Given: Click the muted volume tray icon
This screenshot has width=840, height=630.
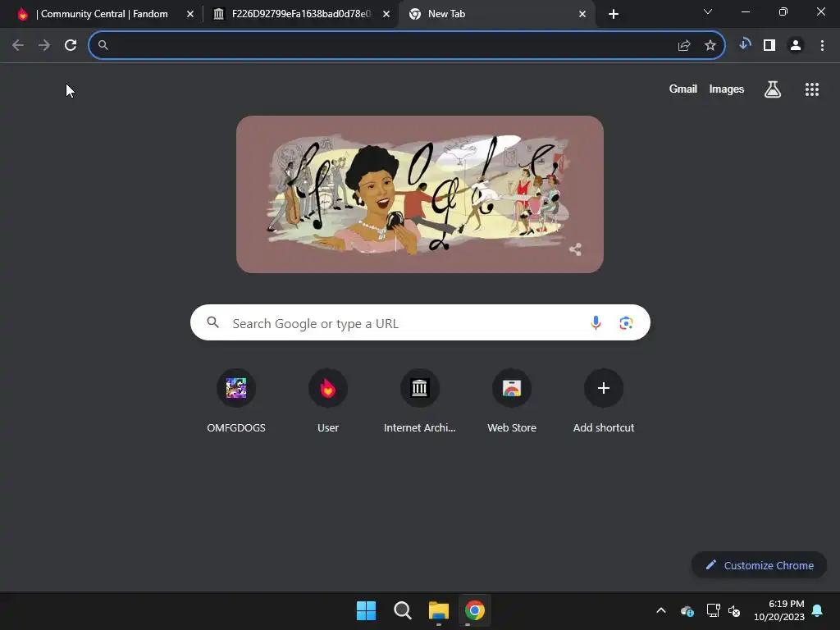Looking at the screenshot, I should pyautogui.click(x=734, y=610).
